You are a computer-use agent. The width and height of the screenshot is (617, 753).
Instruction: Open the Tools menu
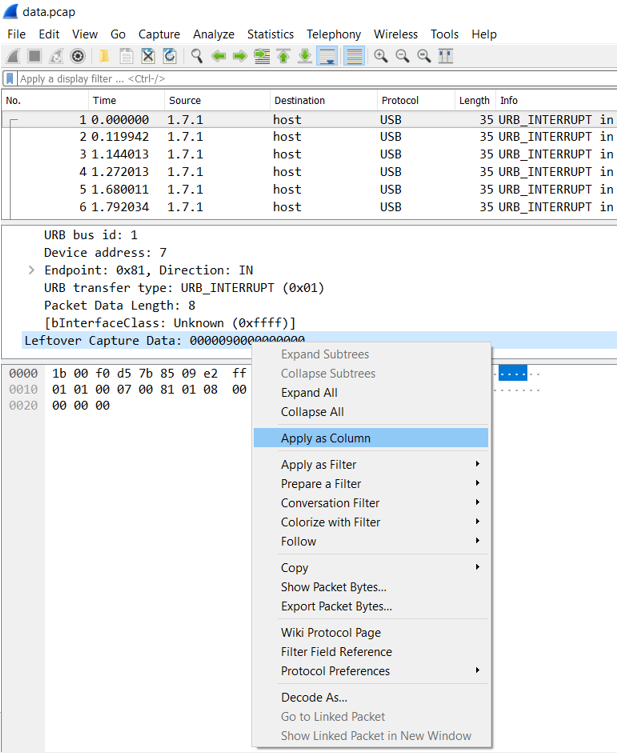click(x=445, y=35)
